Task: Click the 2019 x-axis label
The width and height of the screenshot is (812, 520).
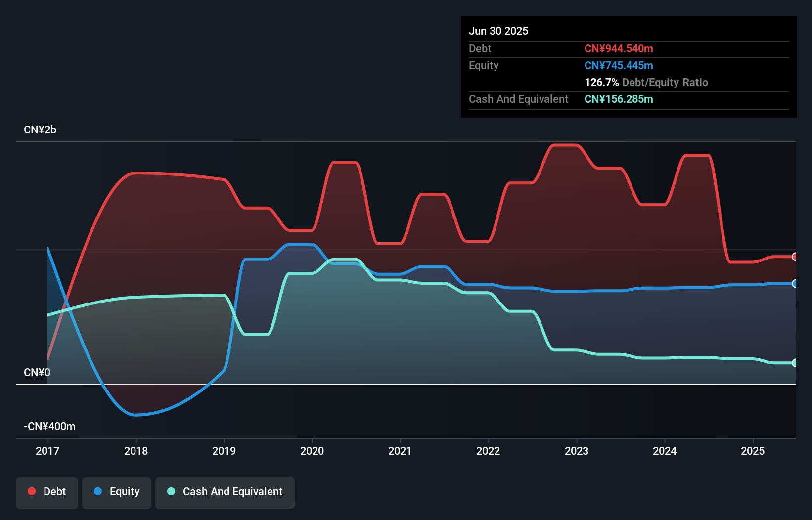Action: click(x=224, y=451)
